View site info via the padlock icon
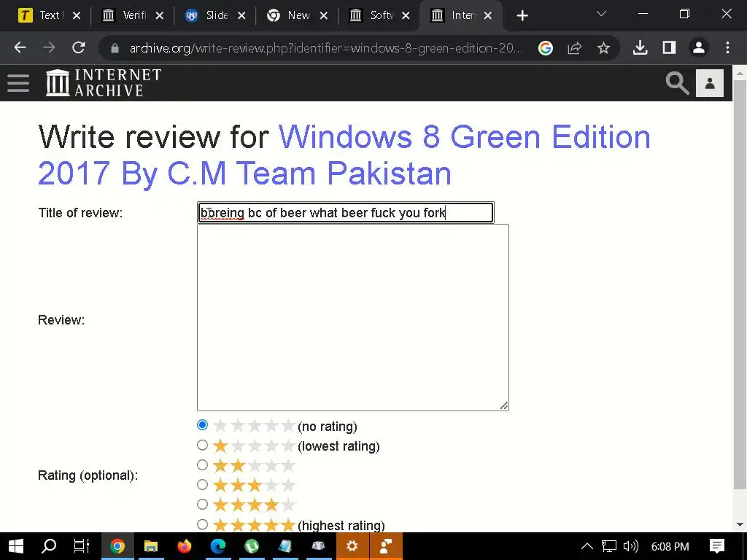The width and height of the screenshot is (747, 560). point(115,48)
